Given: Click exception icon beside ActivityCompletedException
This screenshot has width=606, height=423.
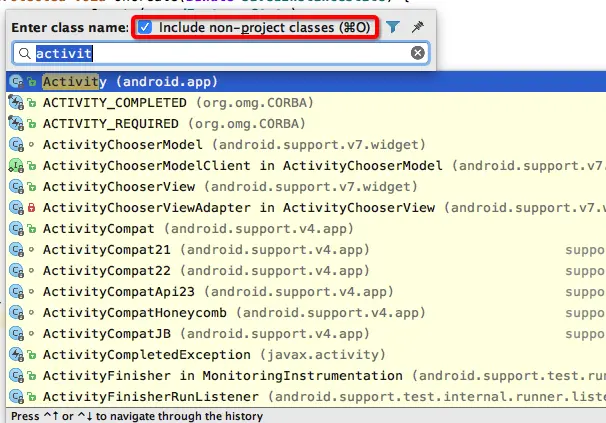Looking at the screenshot, I should (16, 355).
